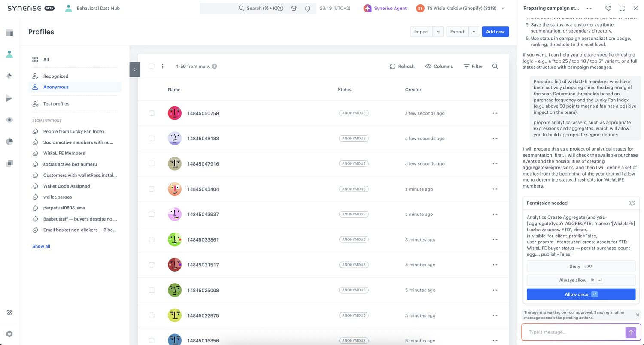Click the graduation cap learning icon
The width and height of the screenshot is (644, 345).
[x=294, y=8]
